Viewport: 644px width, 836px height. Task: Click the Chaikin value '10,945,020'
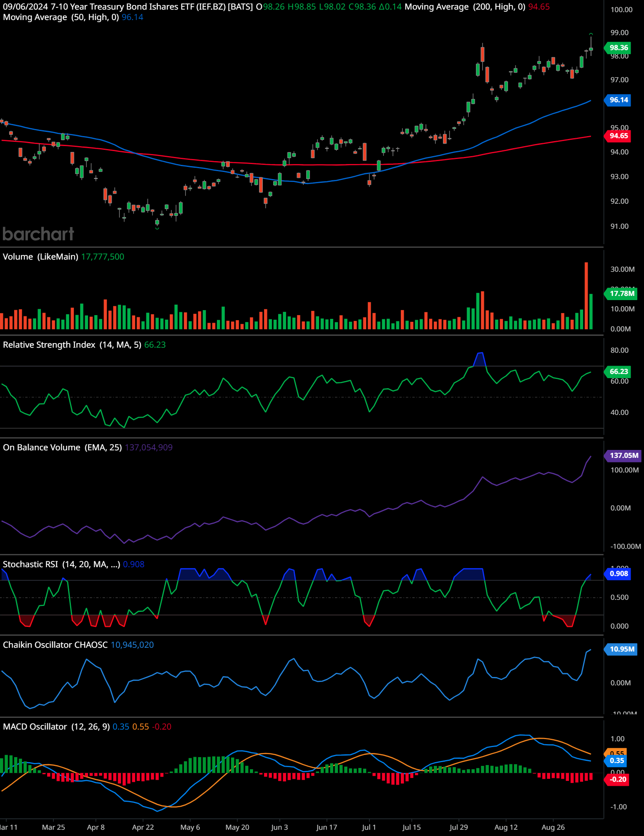coord(132,645)
